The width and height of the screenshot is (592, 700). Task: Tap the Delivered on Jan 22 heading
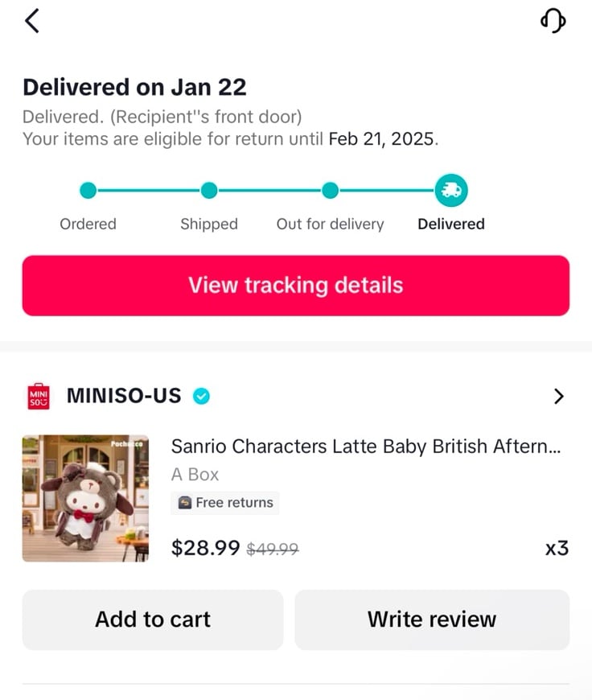[x=134, y=88]
